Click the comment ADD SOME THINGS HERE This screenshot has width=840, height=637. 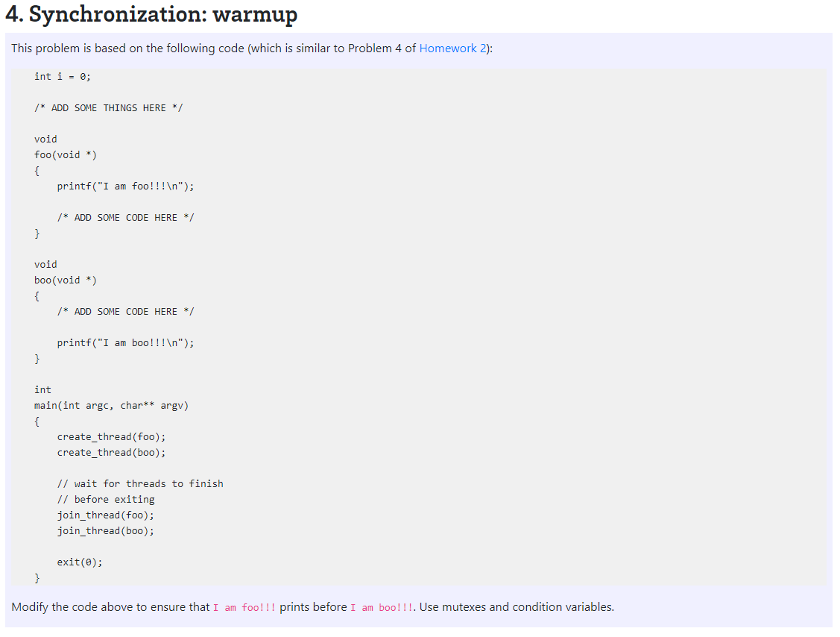click(x=108, y=107)
